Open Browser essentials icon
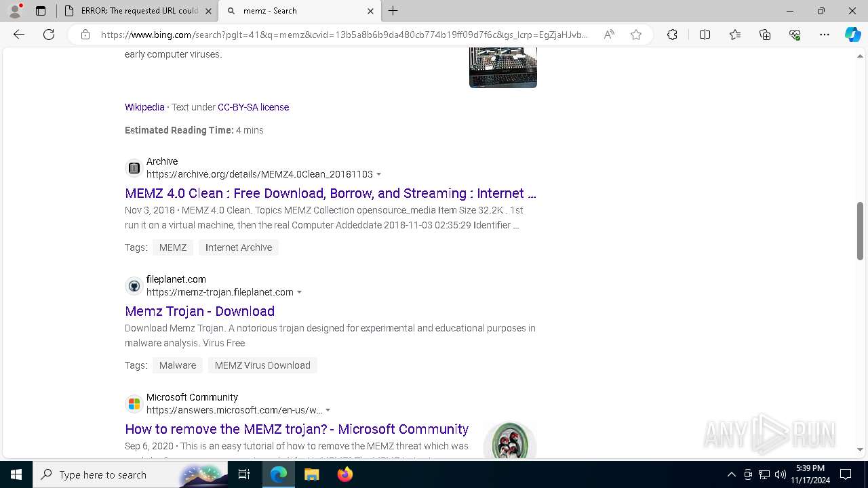 [795, 35]
